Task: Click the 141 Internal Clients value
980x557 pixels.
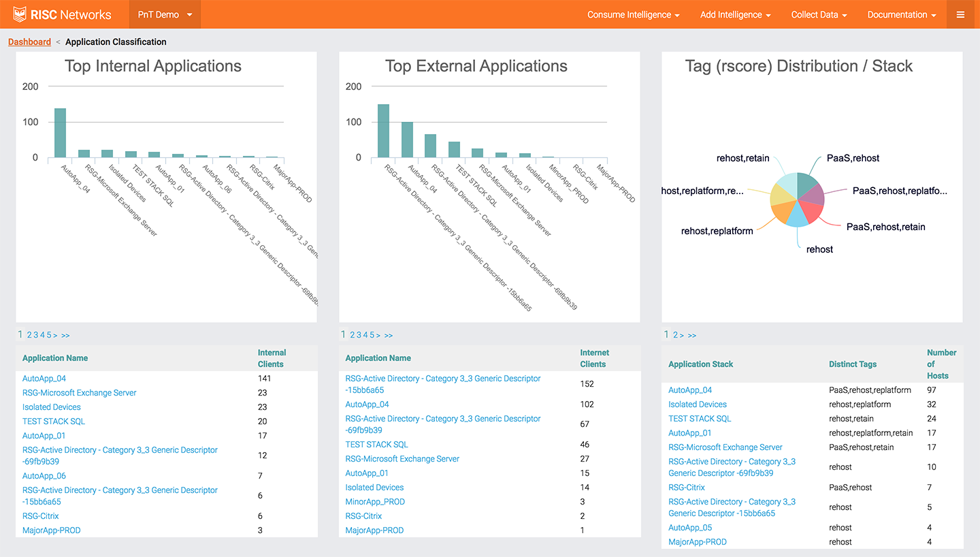Action: 265,379
